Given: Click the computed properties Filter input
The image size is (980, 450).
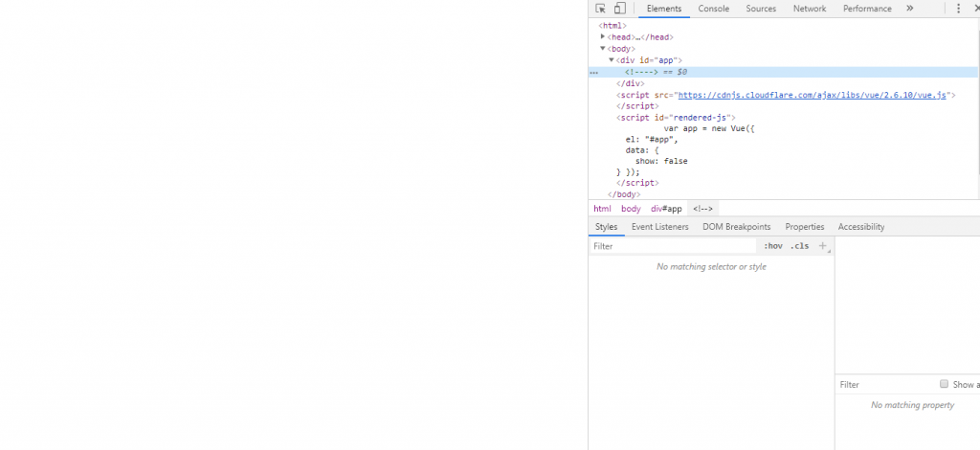Looking at the screenshot, I should point(885,384).
